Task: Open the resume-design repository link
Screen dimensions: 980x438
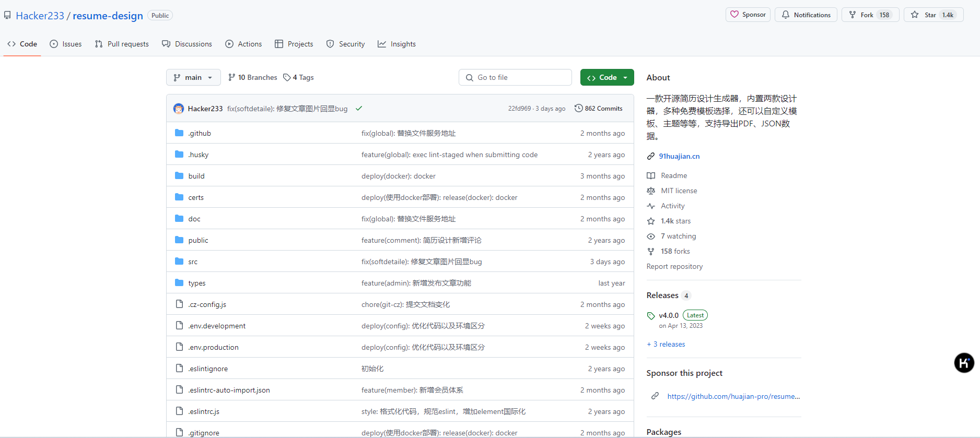Action: (x=108, y=16)
